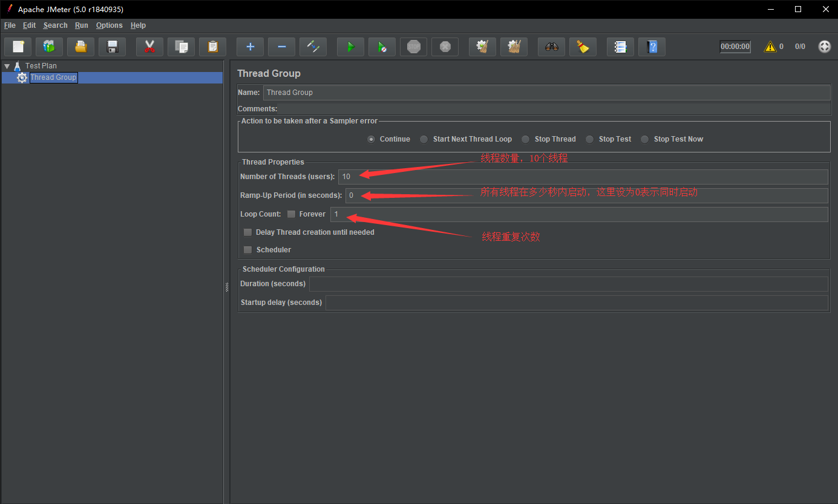
Task: Click the New test plan icon
Action: click(18, 47)
